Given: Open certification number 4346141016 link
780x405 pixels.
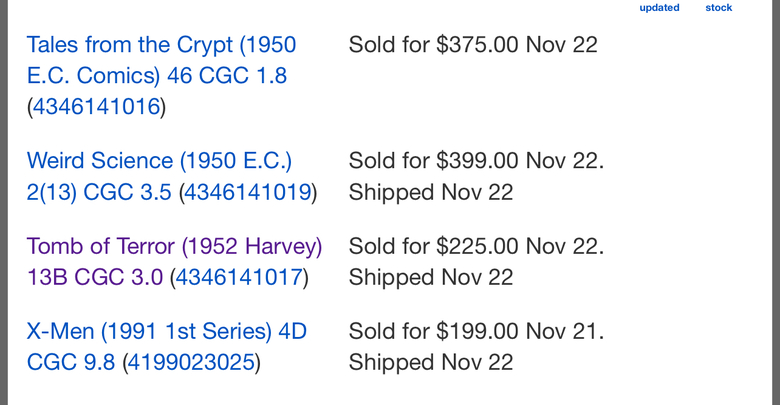Looking at the screenshot, I should [x=97, y=107].
